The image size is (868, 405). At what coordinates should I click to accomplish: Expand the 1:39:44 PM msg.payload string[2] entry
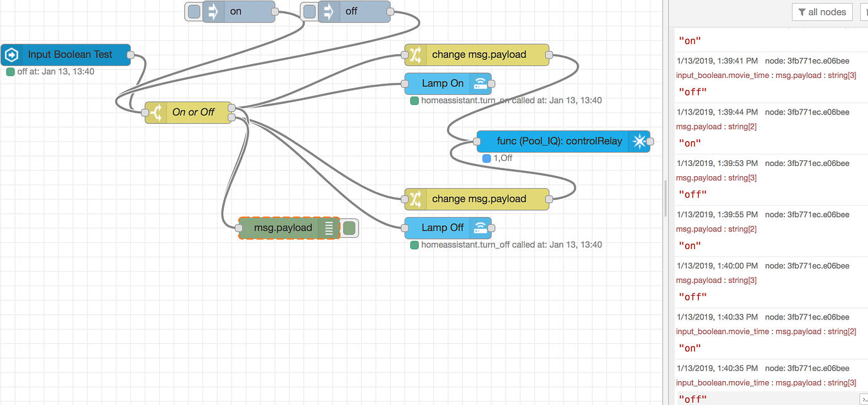point(716,126)
